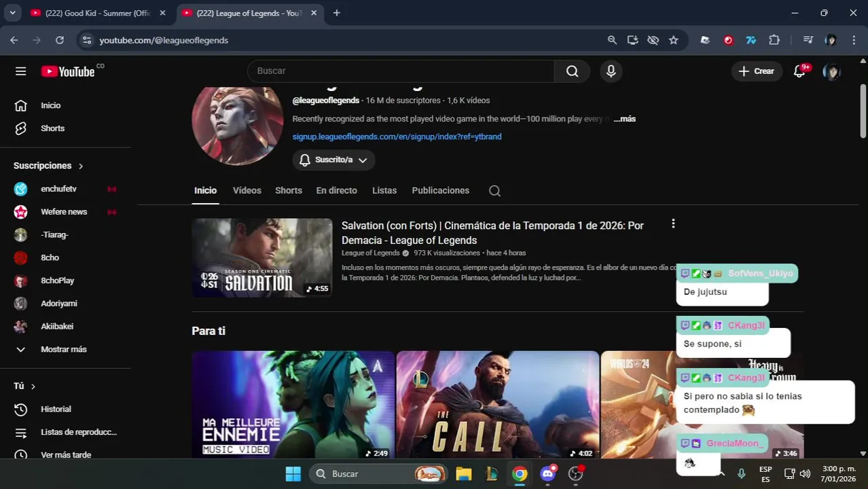Open Chrome extensions puzzle icon
The image size is (868, 489).
tap(774, 40)
